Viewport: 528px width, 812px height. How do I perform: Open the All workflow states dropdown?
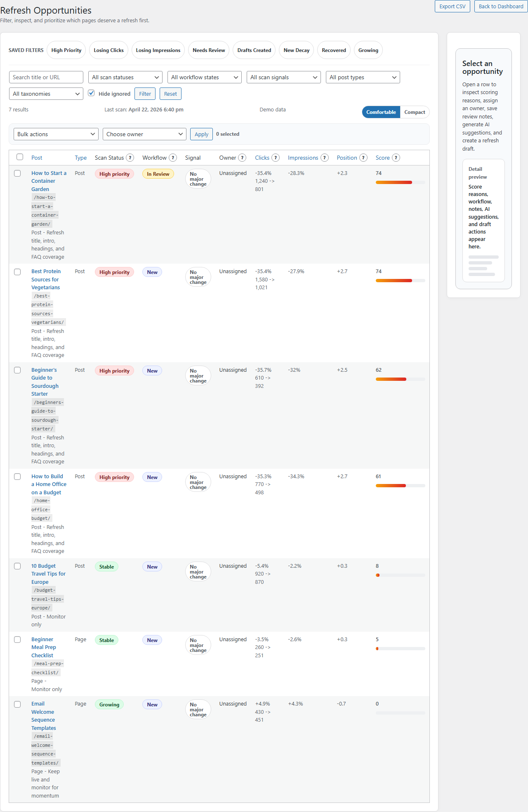[x=204, y=77]
